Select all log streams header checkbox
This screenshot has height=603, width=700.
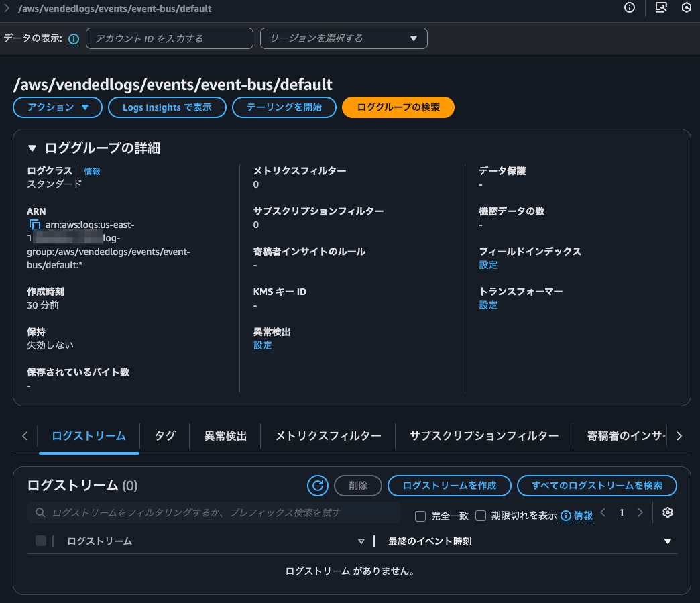pyautogui.click(x=41, y=541)
